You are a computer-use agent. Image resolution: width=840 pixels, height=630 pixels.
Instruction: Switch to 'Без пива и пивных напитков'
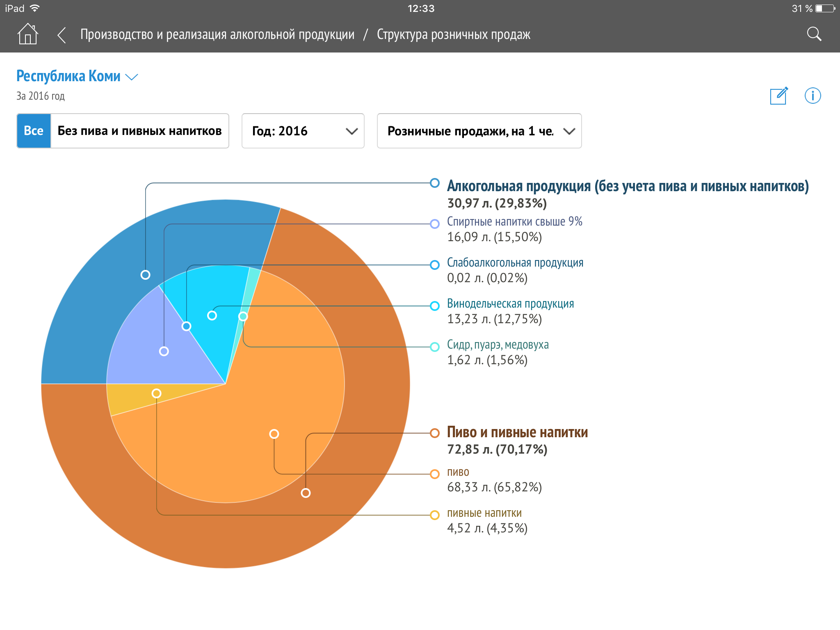[x=139, y=131]
